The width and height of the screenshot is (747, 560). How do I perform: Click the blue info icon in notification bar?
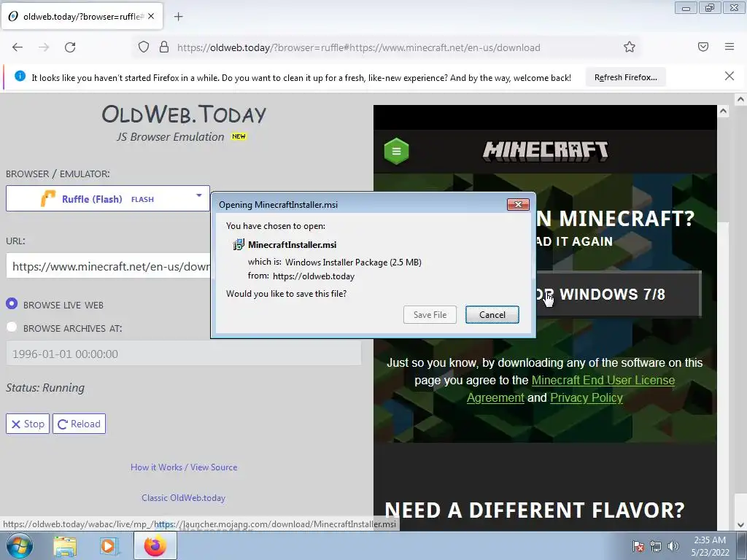[20, 76]
